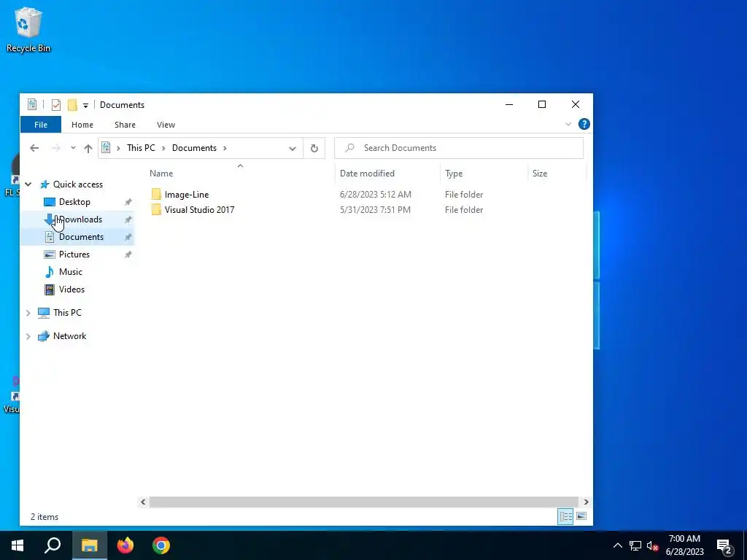Click Documents in the address bar
The image size is (747, 560).
pos(194,148)
